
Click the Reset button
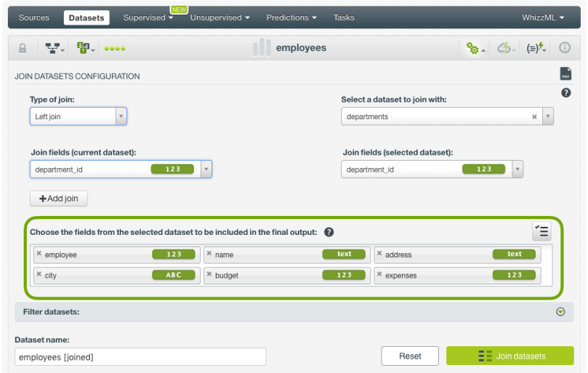[410, 356]
